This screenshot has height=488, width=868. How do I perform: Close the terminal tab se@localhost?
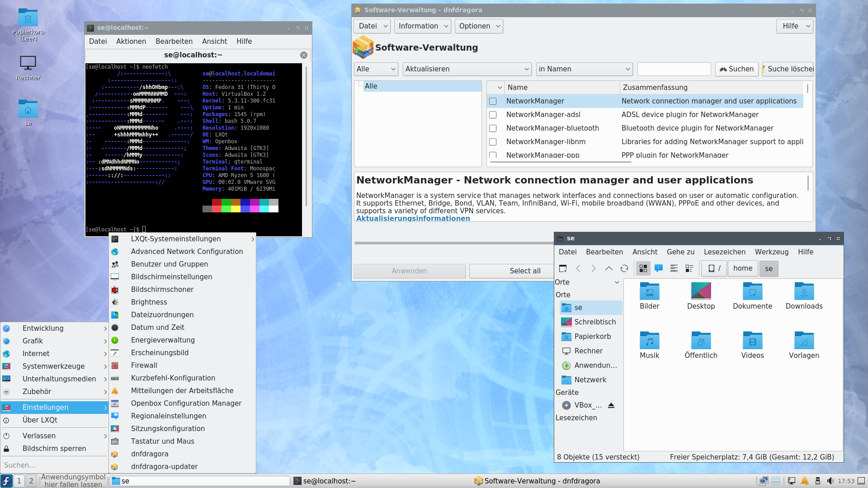(x=304, y=55)
